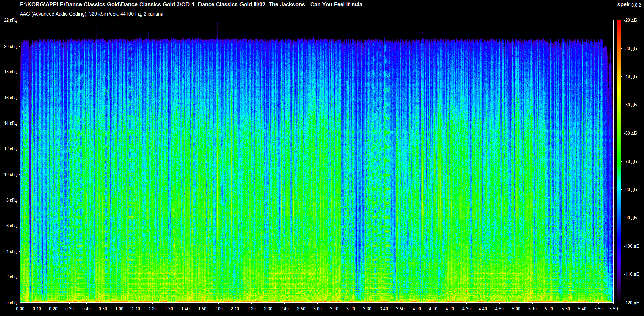Click the -110 дБ scale label
Screen dimensions: 644x316
(632, 274)
